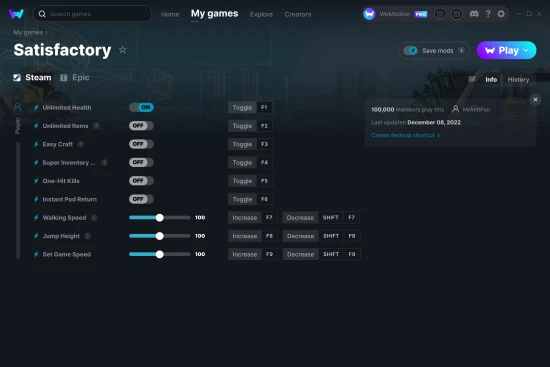Close the info panel with X

coord(535,100)
